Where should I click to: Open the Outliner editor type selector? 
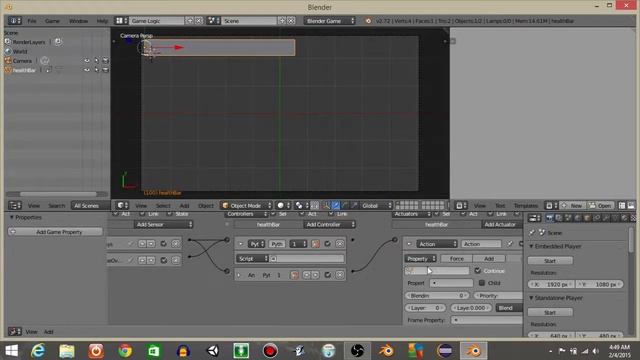[x=15, y=205]
